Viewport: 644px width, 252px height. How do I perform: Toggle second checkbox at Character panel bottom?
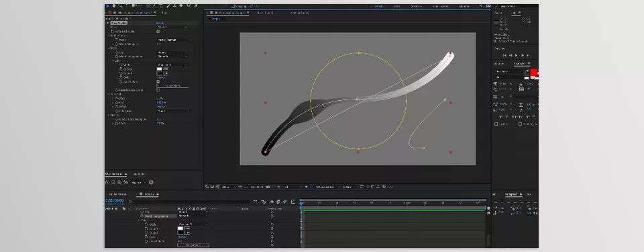point(521,124)
